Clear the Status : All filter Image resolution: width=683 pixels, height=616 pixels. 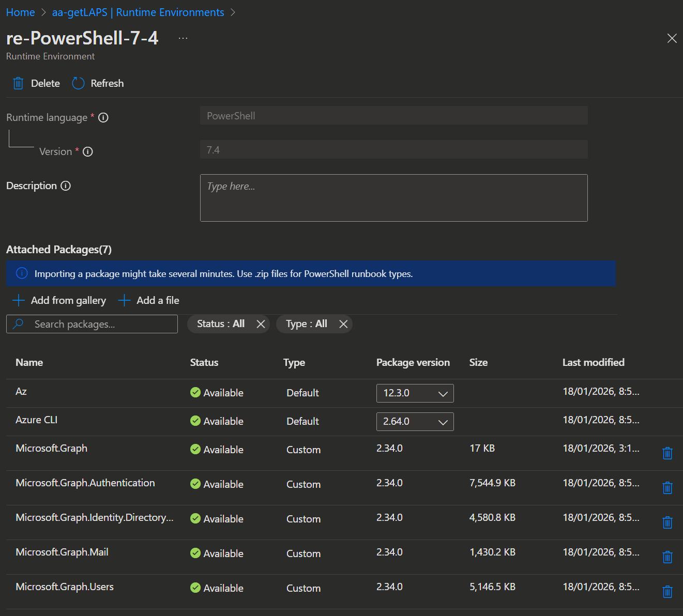[261, 324]
